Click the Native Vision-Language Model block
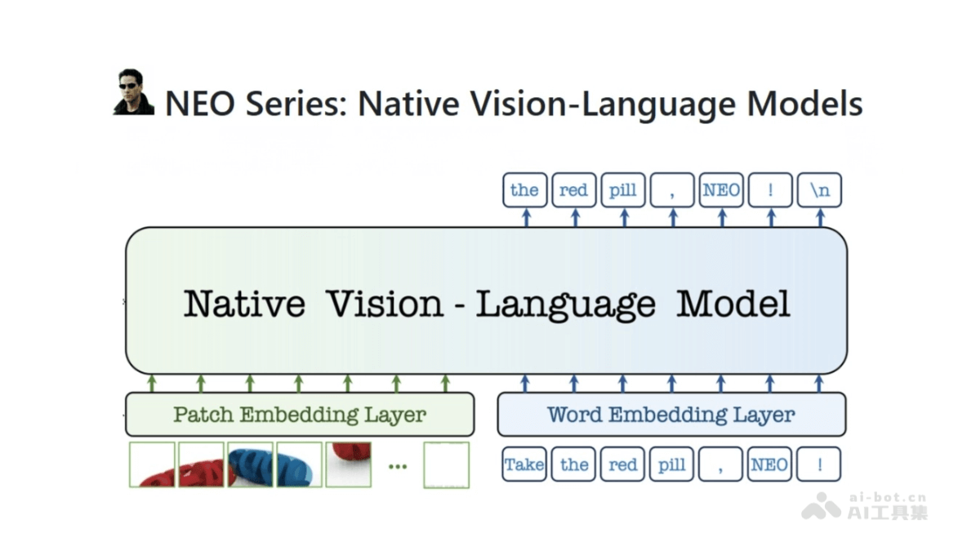This screenshot has width=980, height=551. coord(486,303)
